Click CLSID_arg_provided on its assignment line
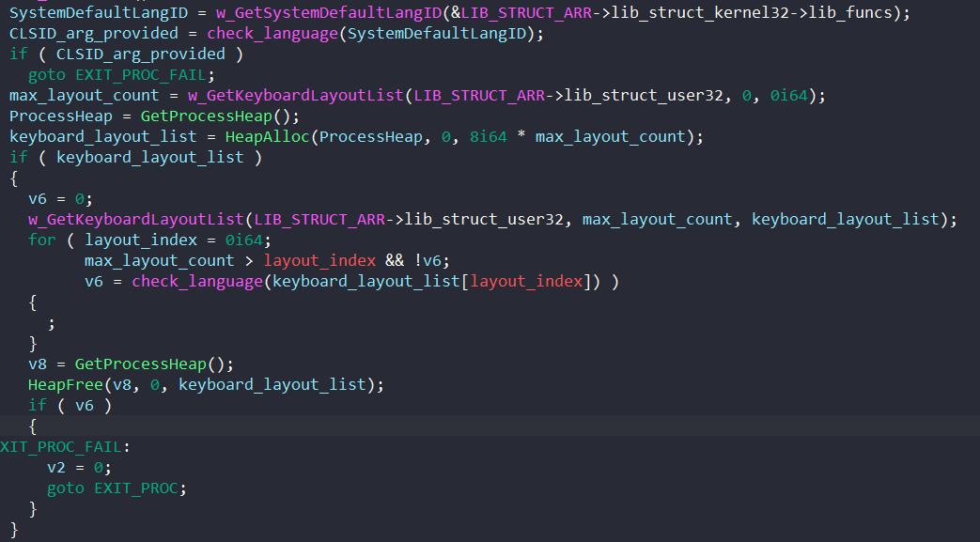This screenshot has width=980, height=542. click(94, 34)
